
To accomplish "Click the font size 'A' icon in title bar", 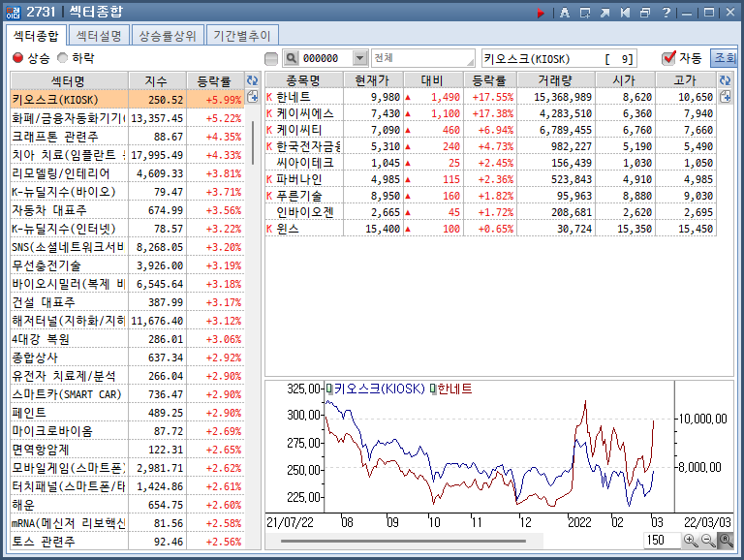I will pyautogui.click(x=565, y=13).
